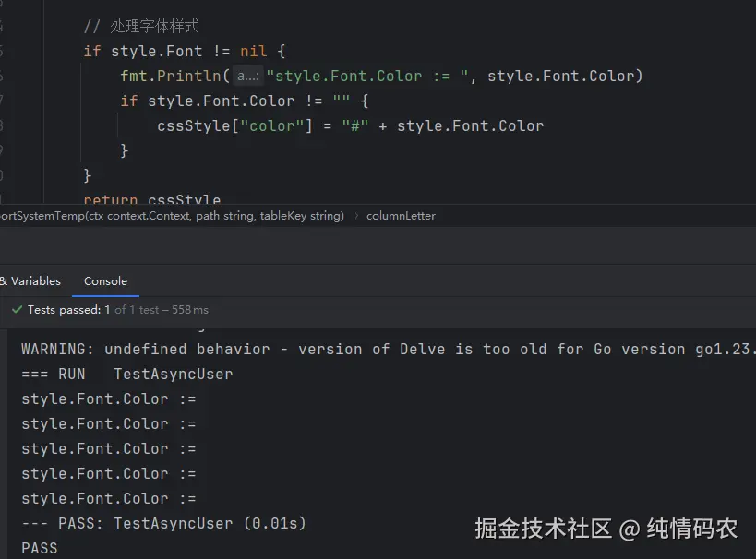Click the final PASS line in console

pyautogui.click(x=40, y=548)
